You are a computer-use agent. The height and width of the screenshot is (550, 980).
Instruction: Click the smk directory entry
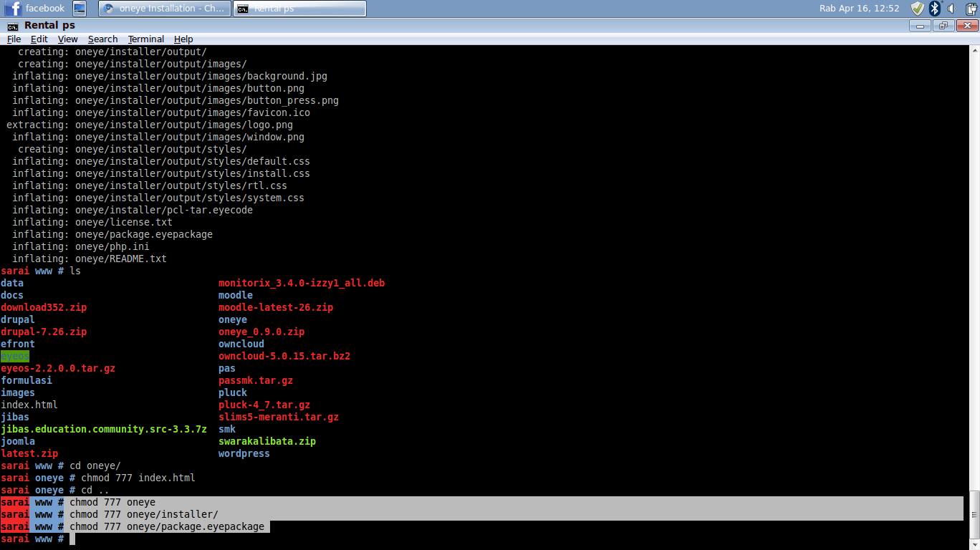coord(227,429)
